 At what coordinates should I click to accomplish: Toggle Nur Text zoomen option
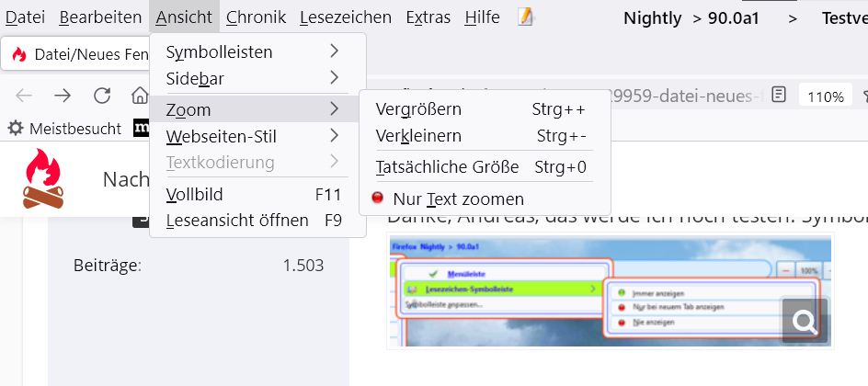(458, 199)
